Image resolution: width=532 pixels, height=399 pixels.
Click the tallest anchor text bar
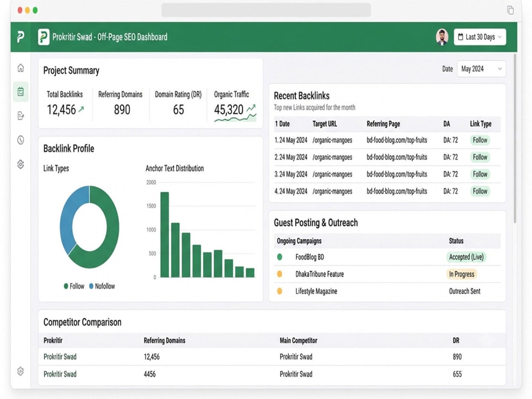click(x=164, y=235)
